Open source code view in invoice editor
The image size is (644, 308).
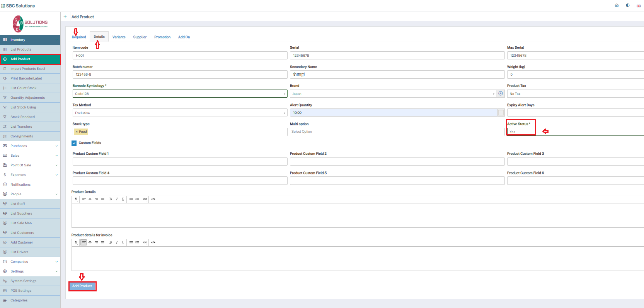point(153,242)
